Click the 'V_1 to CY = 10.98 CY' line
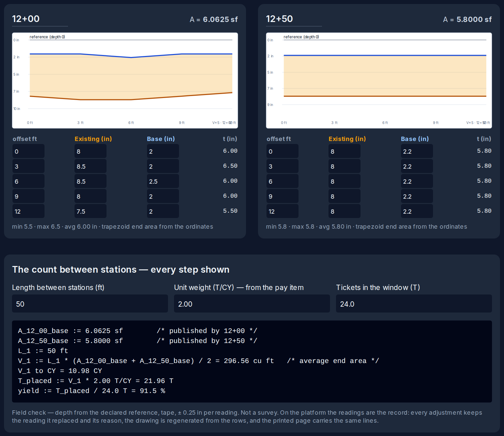 click(x=60, y=371)
